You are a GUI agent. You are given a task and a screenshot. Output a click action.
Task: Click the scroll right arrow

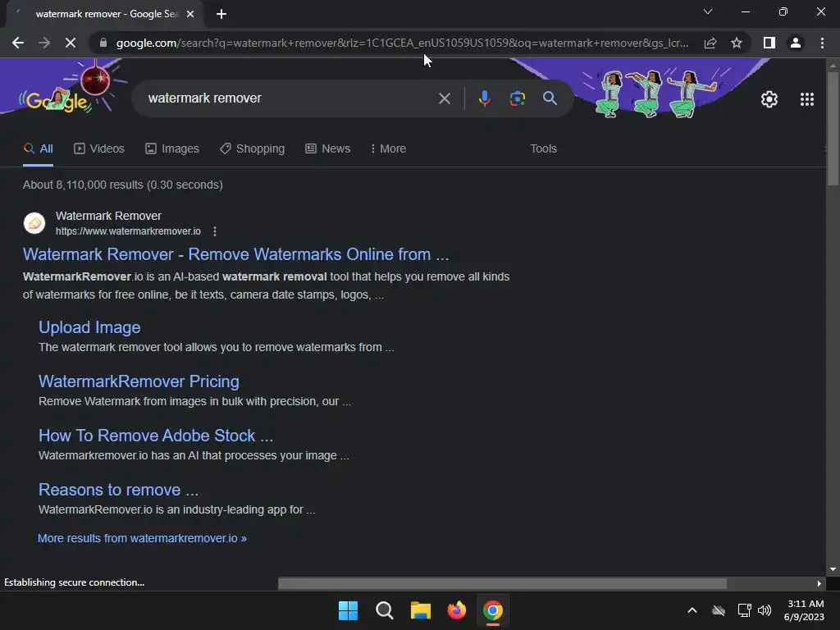pyautogui.click(x=819, y=583)
